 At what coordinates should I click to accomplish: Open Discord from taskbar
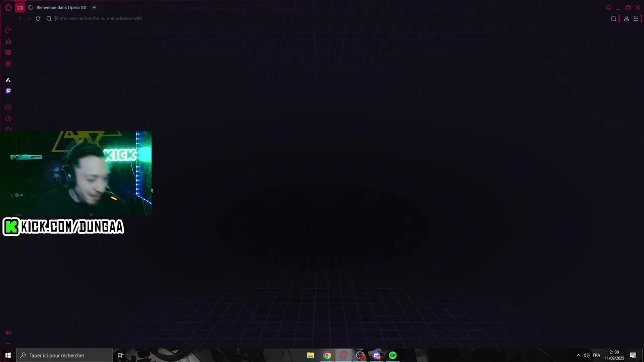pyautogui.click(x=376, y=355)
